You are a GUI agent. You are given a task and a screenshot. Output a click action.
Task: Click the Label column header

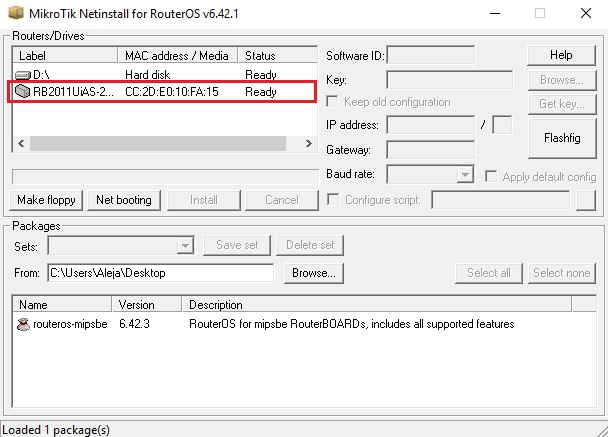65,55
